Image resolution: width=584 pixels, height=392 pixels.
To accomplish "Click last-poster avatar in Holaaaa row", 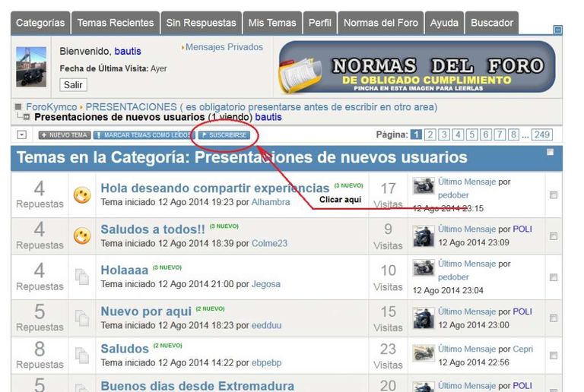I will click(x=424, y=268).
